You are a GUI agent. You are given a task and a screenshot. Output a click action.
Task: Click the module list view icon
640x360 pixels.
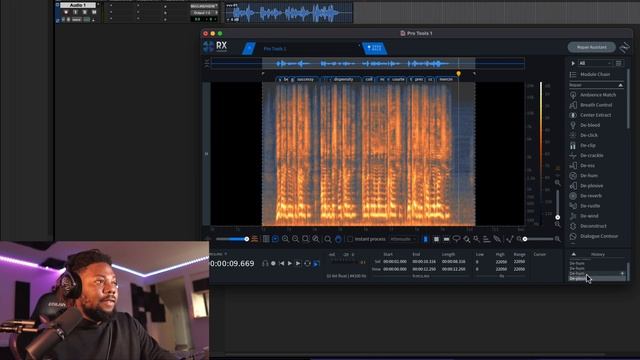tap(619, 63)
